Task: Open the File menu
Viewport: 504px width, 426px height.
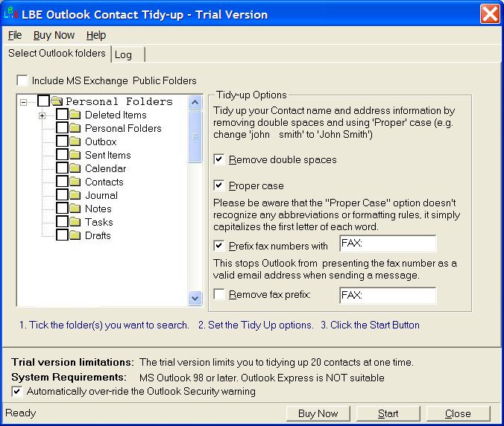Action: coord(14,35)
